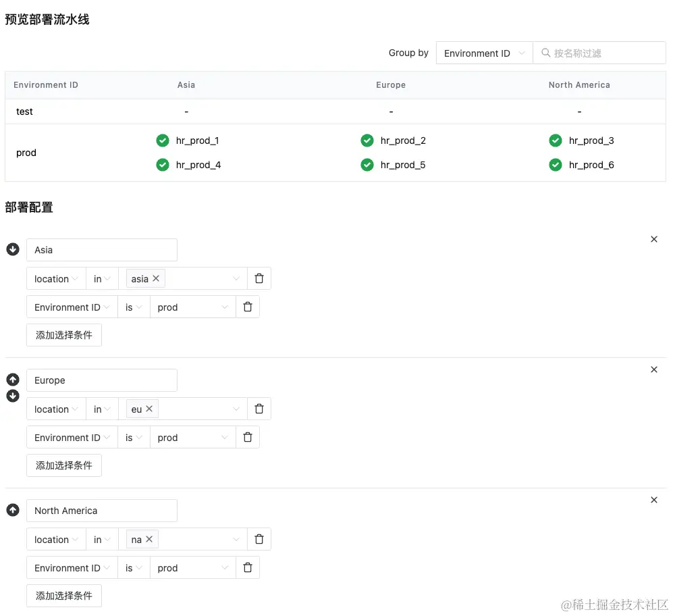Screen dimensions: 673x616
Task: Move the Europe stage down
Action: [13, 396]
